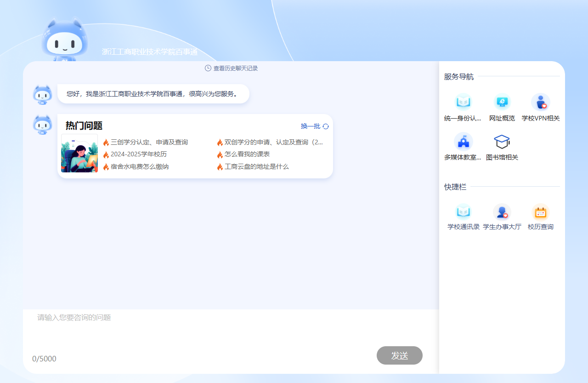
Task: Load new questions with 换一批
Action: click(311, 126)
